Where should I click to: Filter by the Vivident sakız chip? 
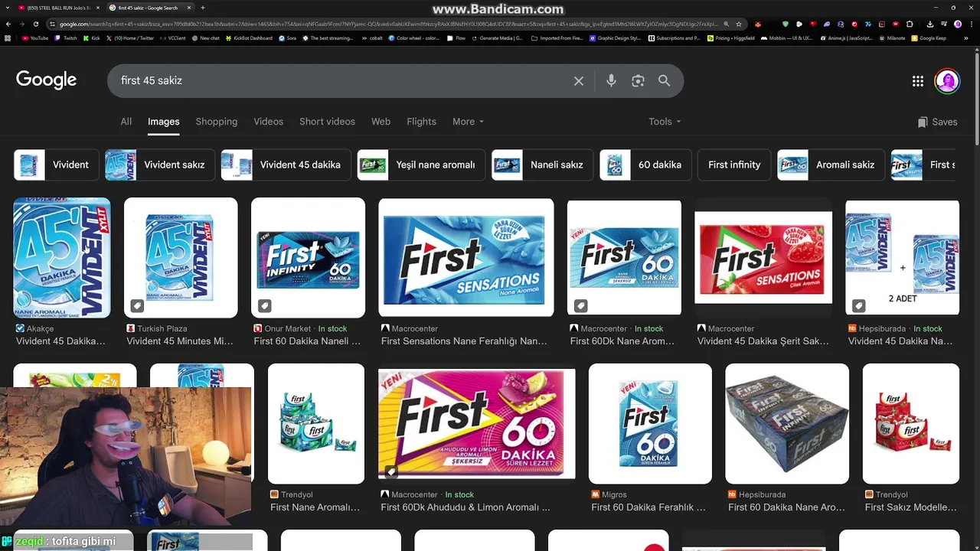(159, 165)
